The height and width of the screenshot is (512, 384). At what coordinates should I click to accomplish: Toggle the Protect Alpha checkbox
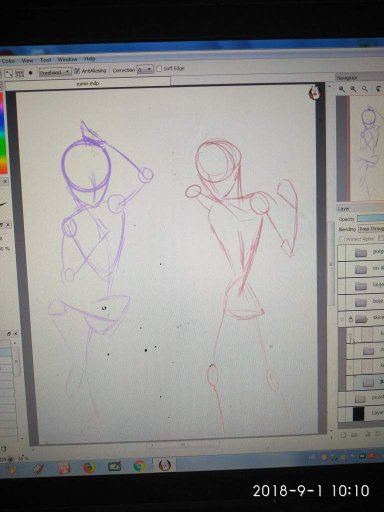coord(342,239)
